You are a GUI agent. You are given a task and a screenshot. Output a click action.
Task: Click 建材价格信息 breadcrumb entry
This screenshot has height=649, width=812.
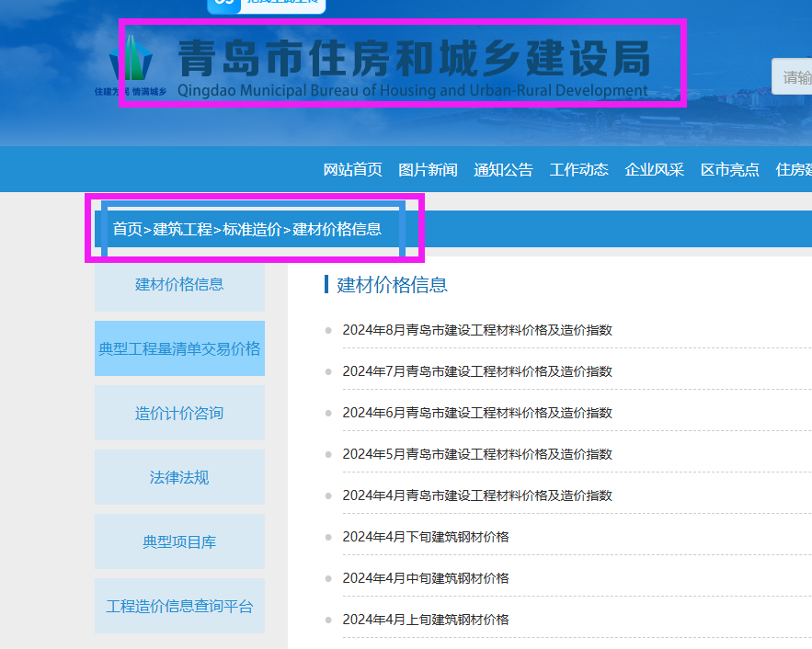tap(337, 229)
